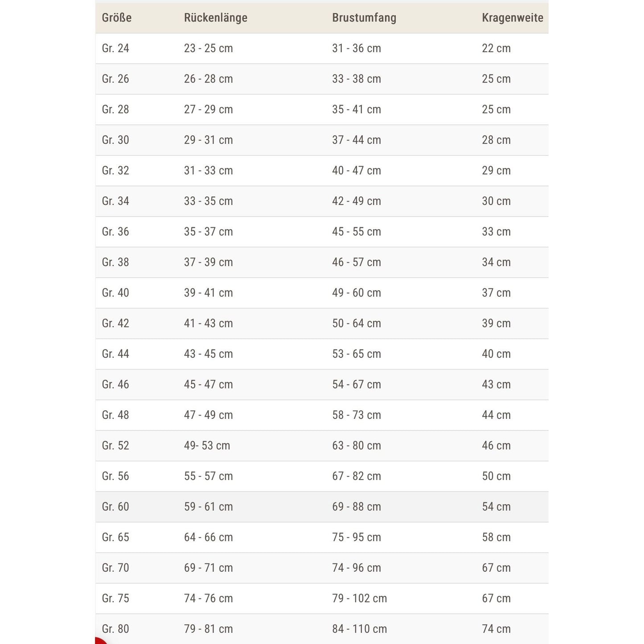Viewport: 644px width, 644px height.
Task: Click the Gr. 44 size label
Action: pyautogui.click(x=115, y=354)
